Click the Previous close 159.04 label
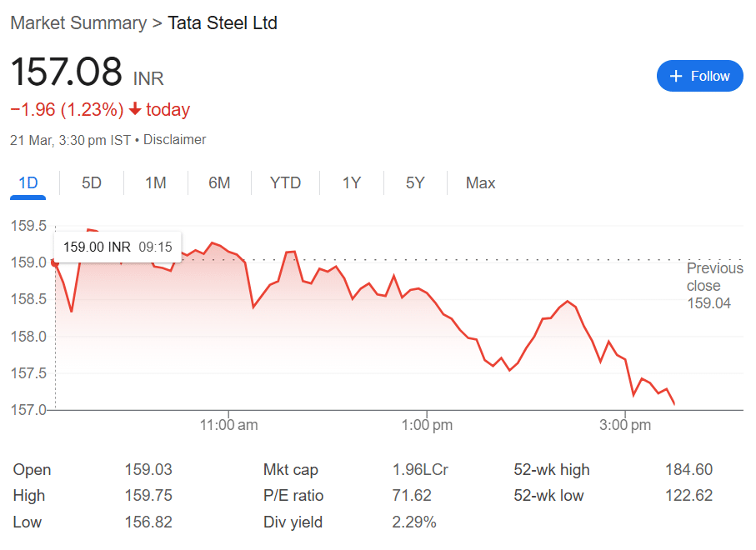Screen dimensions: 756x550 tap(714, 285)
